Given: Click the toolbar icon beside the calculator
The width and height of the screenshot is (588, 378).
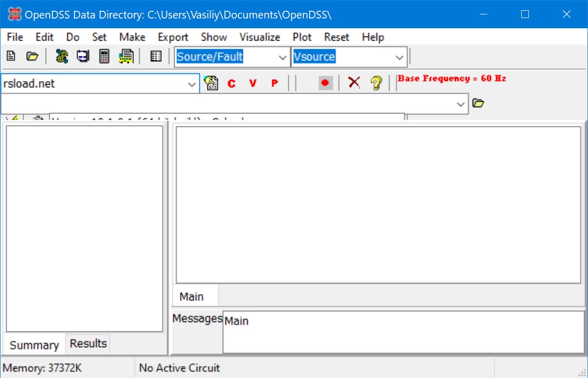Looking at the screenshot, I should pos(83,56).
